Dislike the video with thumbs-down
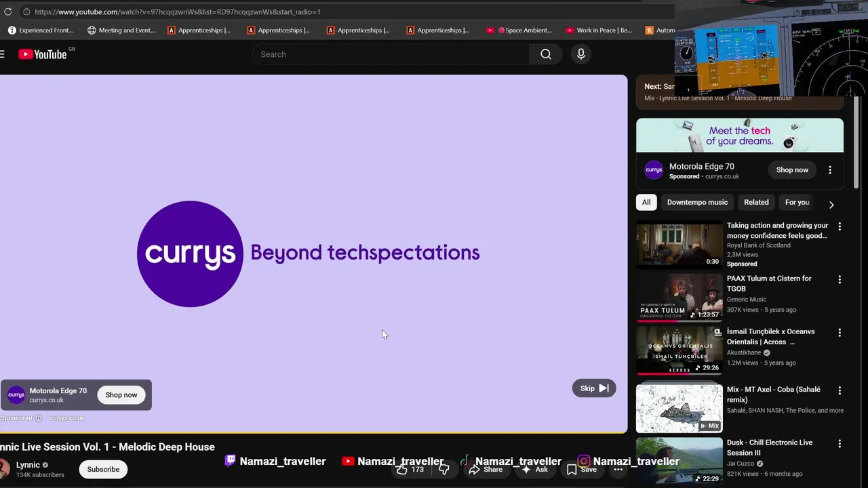This screenshot has width=868, height=488. 444,469
